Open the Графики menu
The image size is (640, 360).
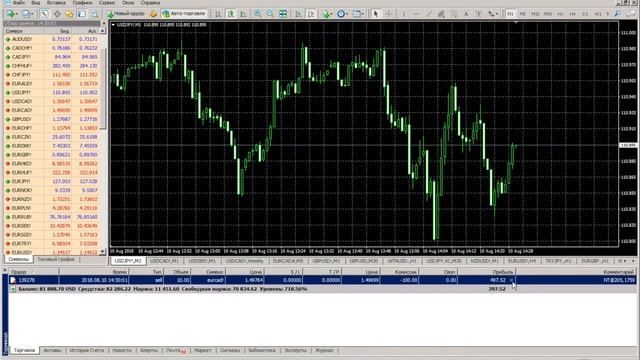[x=83, y=2]
